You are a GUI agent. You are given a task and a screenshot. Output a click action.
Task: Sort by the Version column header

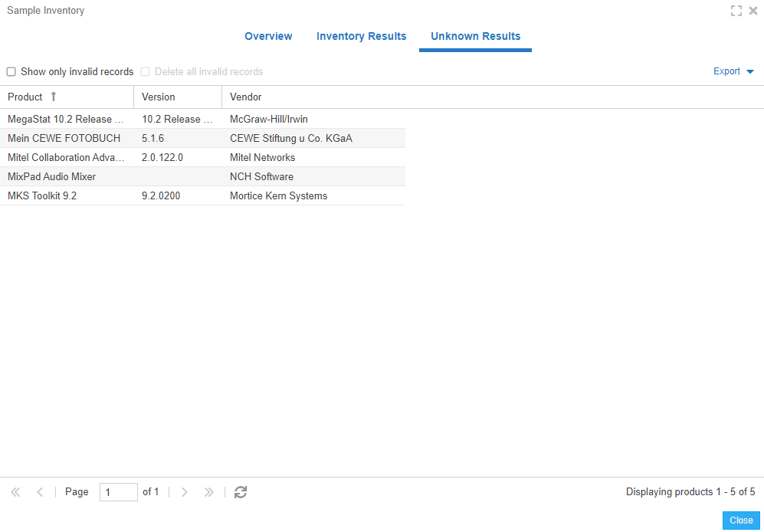pyautogui.click(x=159, y=97)
